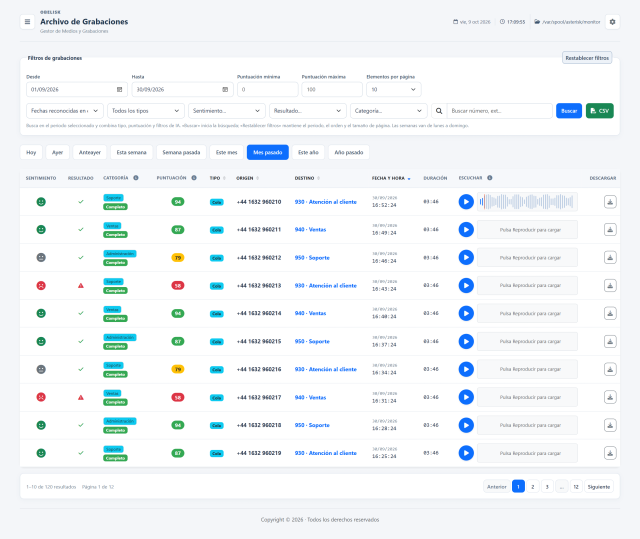This screenshot has height=539, width=640.
Task: Seek in the first recording waveform
Action: 527,202
